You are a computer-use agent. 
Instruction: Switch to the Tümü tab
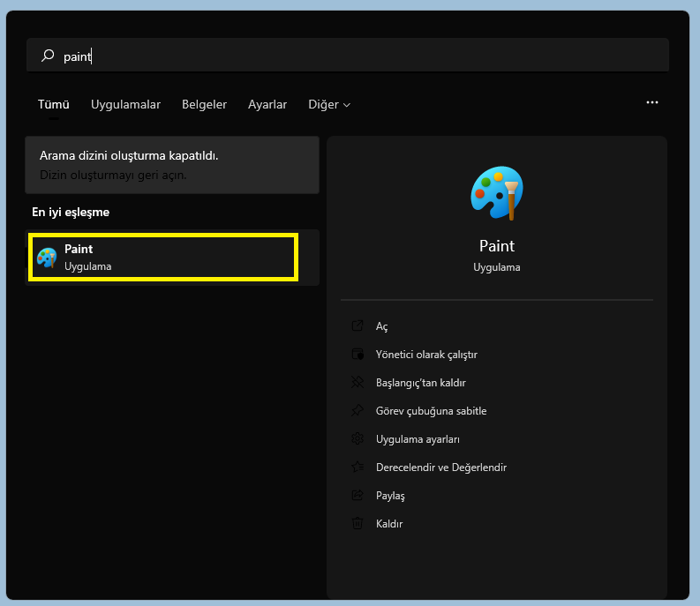54,104
